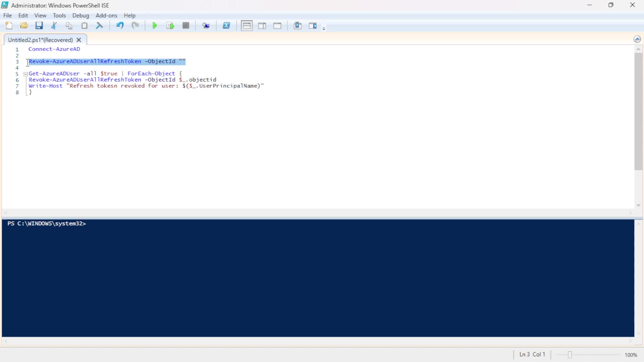
Task: Collapse the code block on line 5
Action: pos(25,74)
